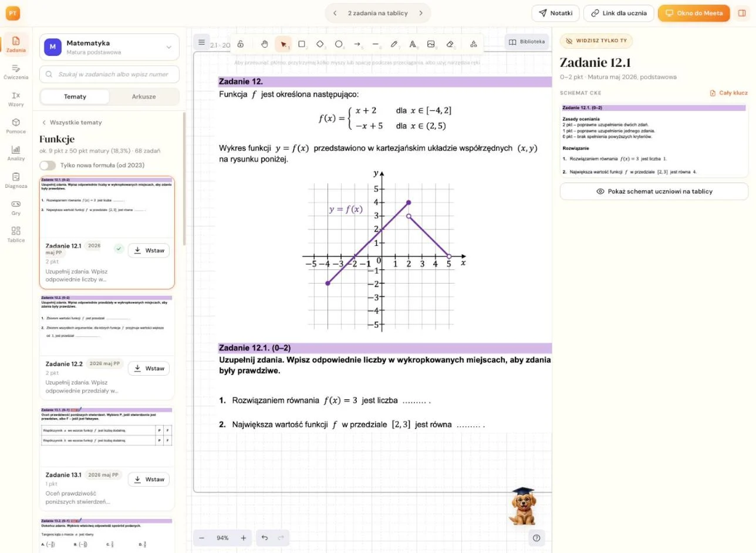Select the insert image tool
The image size is (756, 553).
pos(431,44)
